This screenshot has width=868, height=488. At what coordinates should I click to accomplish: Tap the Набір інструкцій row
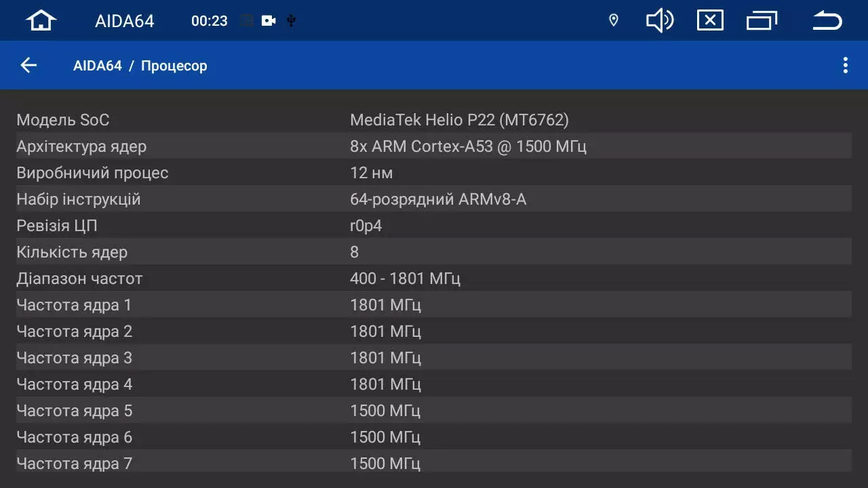coord(434,199)
